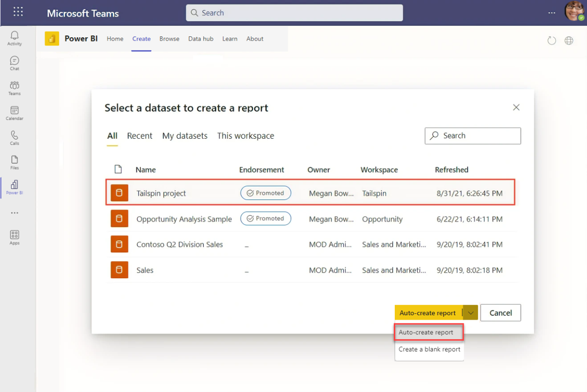
Task: Sort by Name column header
Action: pos(146,170)
